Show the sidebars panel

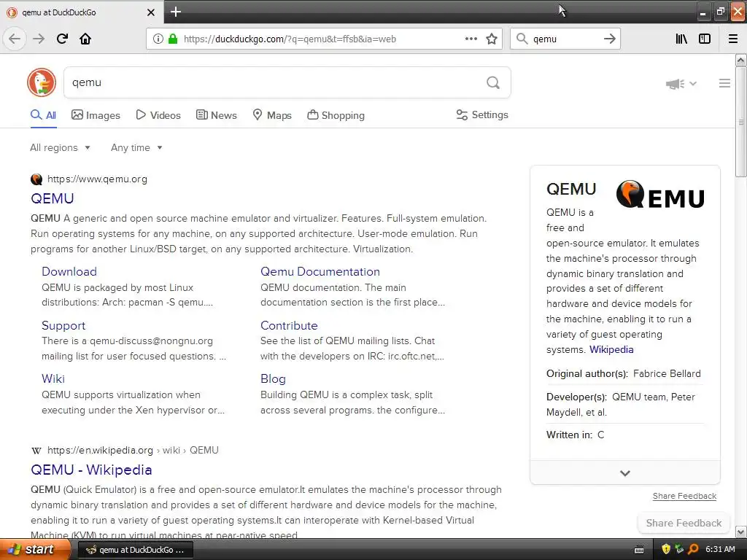point(705,39)
